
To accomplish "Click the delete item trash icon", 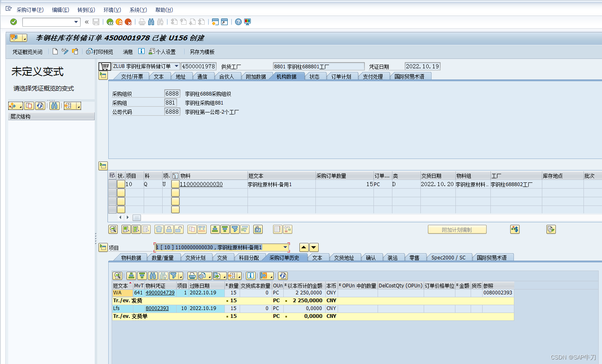I will click(159, 229).
